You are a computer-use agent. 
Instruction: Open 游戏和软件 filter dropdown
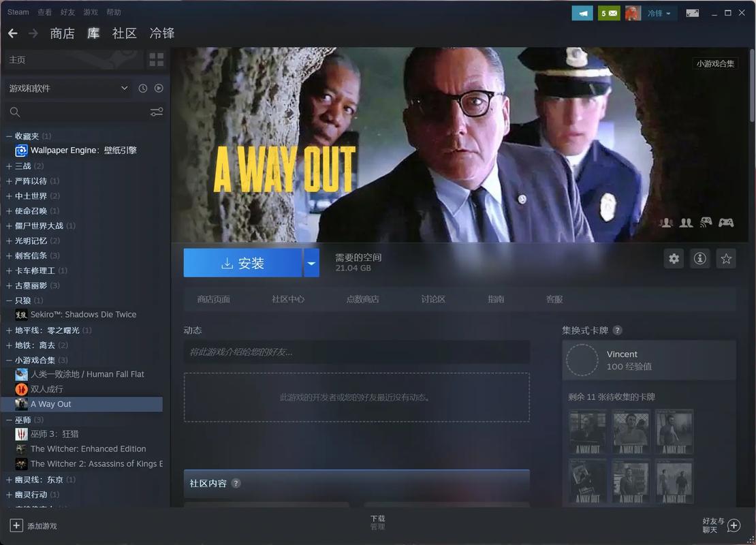(x=68, y=89)
